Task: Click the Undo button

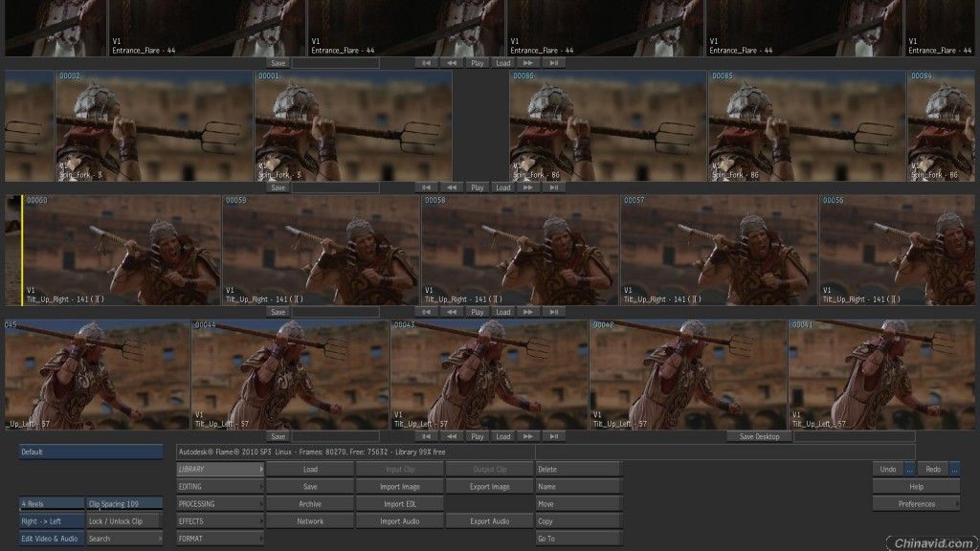Action: pyautogui.click(x=888, y=469)
